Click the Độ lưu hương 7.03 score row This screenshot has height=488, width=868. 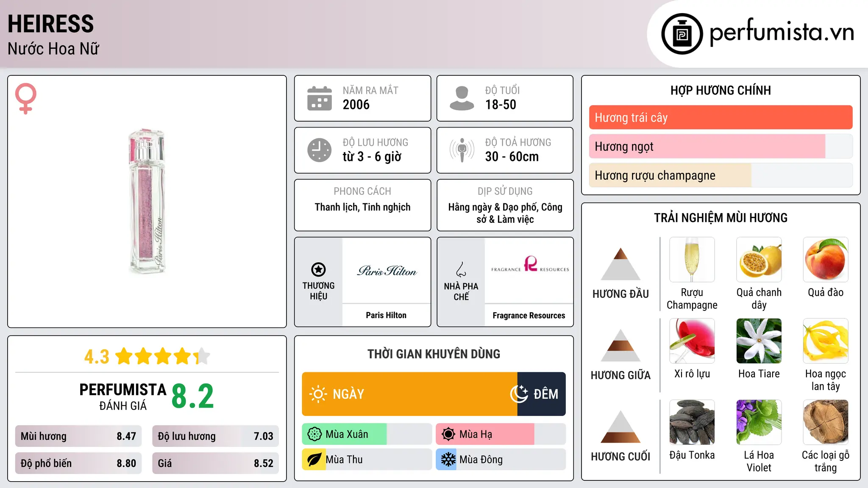point(215,436)
